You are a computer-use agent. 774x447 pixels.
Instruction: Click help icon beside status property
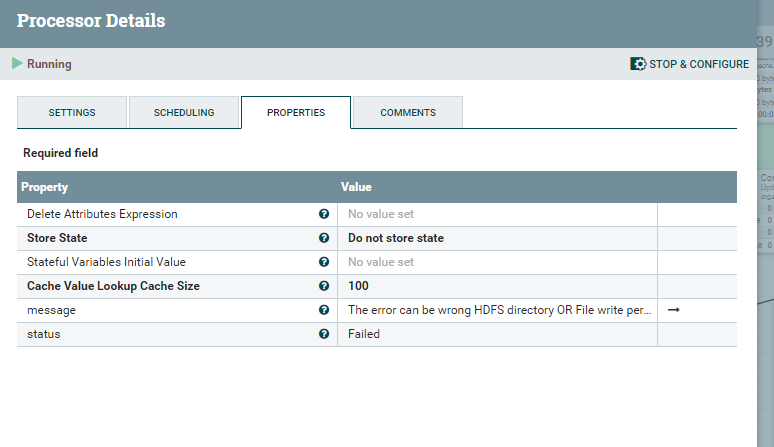[x=324, y=334]
